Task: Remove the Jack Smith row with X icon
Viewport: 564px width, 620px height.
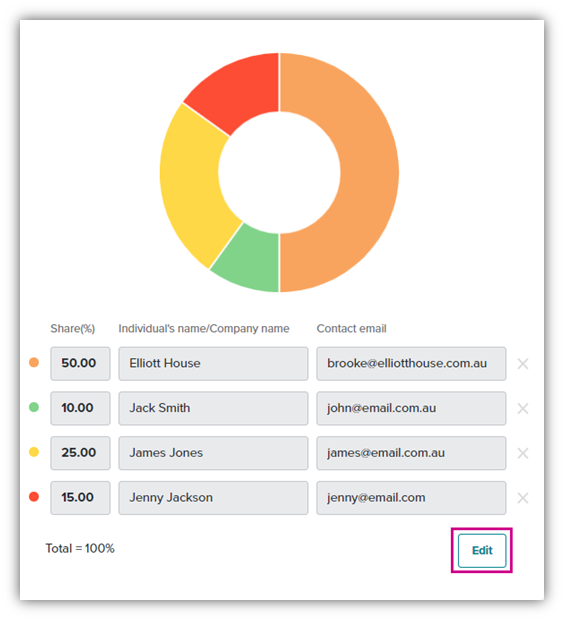Action: (x=522, y=408)
